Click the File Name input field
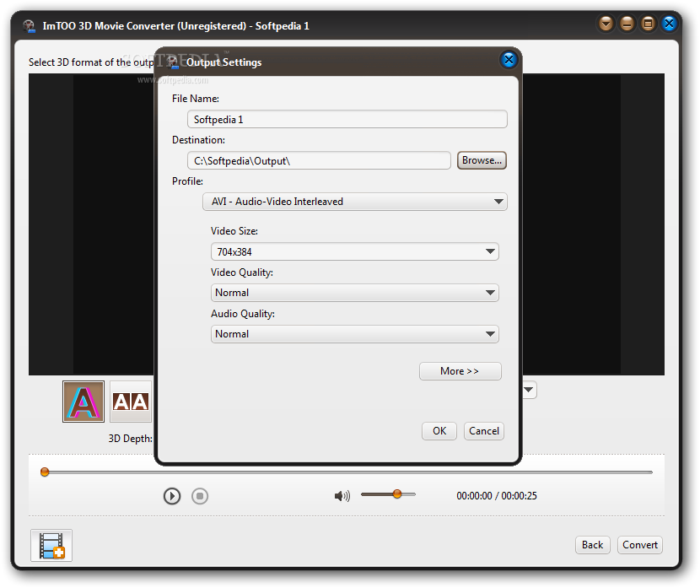 tap(347, 119)
